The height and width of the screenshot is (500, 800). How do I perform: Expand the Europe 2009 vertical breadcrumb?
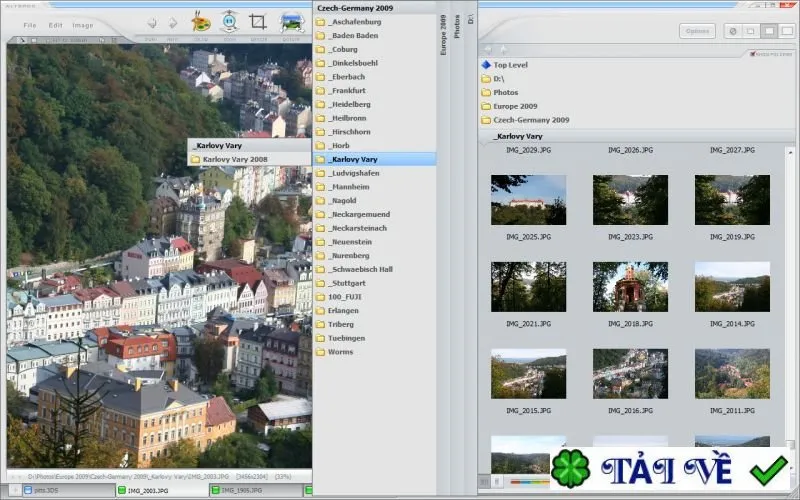[x=443, y=35]
